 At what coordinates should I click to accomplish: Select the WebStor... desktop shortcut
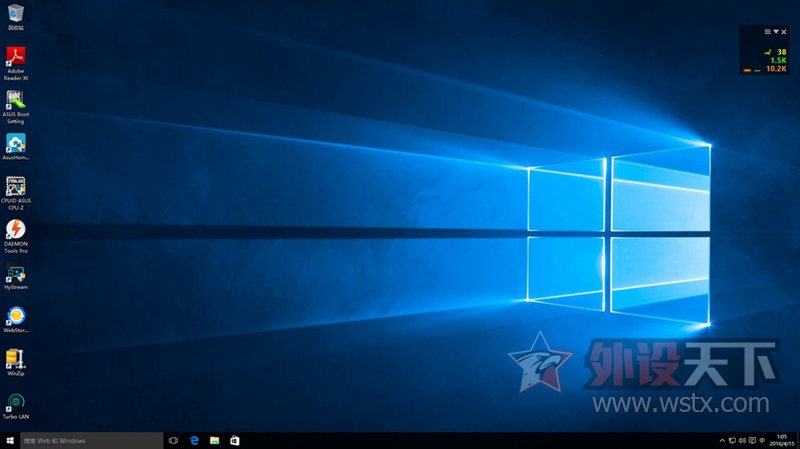(16, 319)
